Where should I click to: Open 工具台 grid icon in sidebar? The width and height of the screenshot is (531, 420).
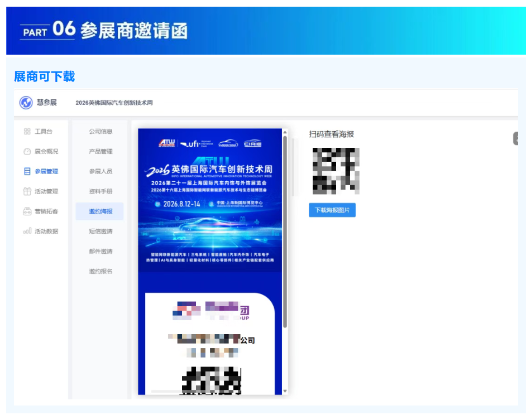click(27, 132)
